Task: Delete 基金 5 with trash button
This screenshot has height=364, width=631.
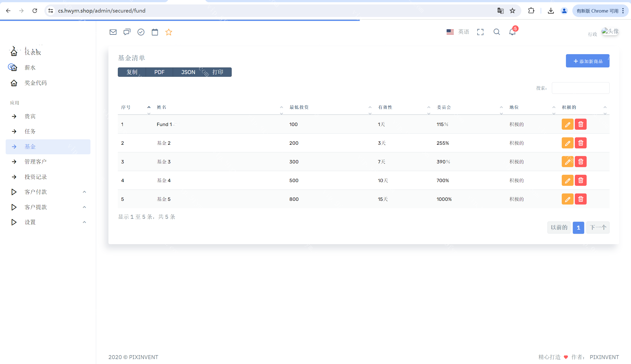Action: (580, 199)
